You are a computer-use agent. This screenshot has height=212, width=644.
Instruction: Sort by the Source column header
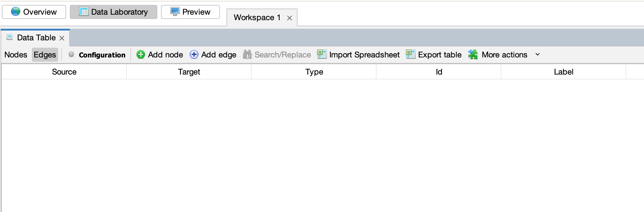[x=64, y=72]
